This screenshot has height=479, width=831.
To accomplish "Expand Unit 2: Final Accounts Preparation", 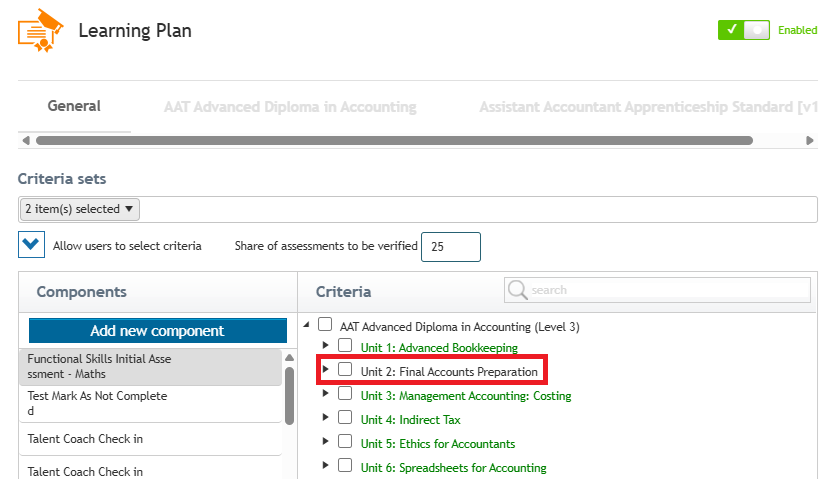I will 325,369.
